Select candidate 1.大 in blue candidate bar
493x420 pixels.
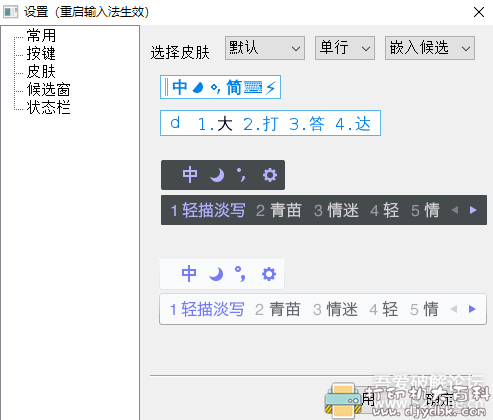(x=215, y=124)
